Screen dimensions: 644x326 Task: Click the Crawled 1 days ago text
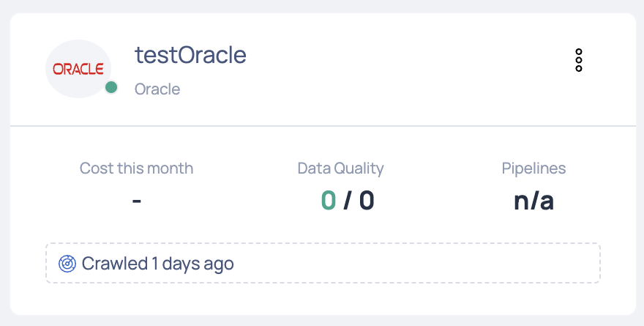[x=158, y=264]
